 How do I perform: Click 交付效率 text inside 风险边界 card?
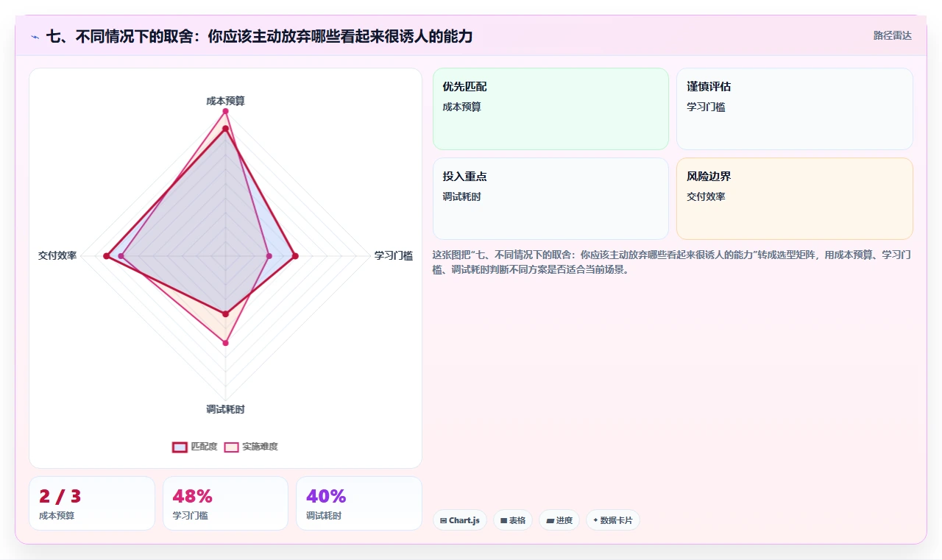point(706,196)
